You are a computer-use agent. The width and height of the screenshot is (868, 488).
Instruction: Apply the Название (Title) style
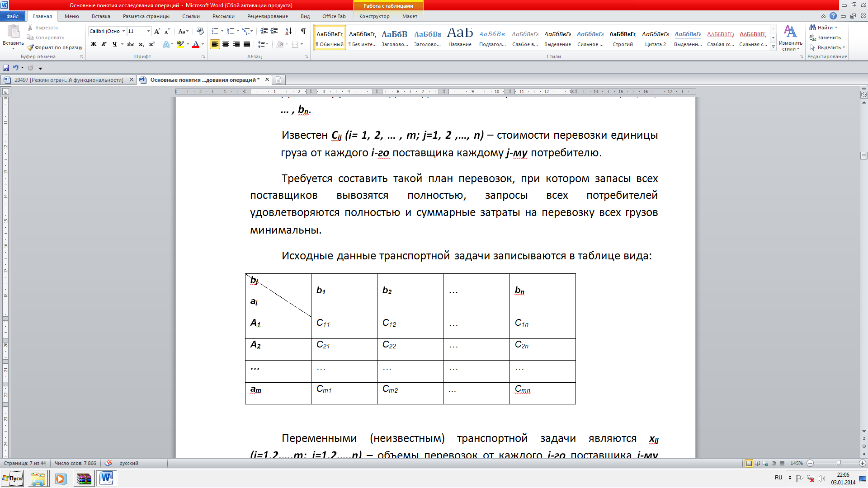click(460, 38)
